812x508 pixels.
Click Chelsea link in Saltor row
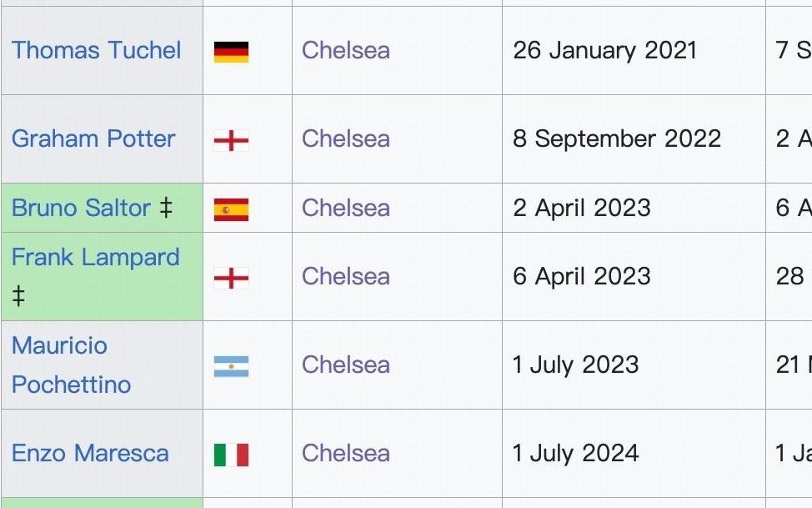pos(345,208)
